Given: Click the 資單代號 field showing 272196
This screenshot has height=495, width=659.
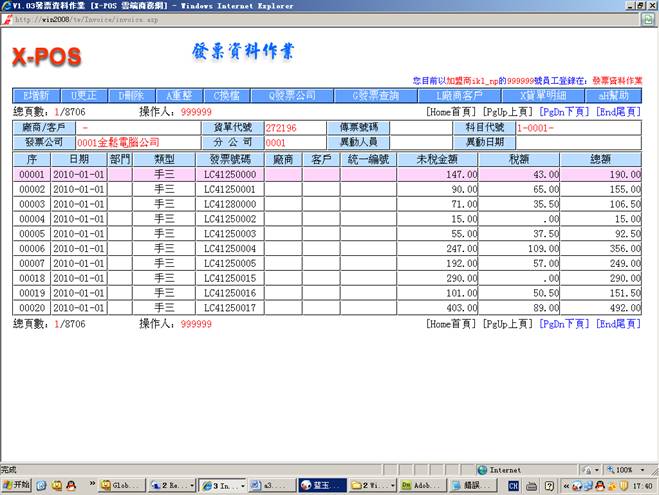Looking at the screenshot, I should tap(295, 128).
